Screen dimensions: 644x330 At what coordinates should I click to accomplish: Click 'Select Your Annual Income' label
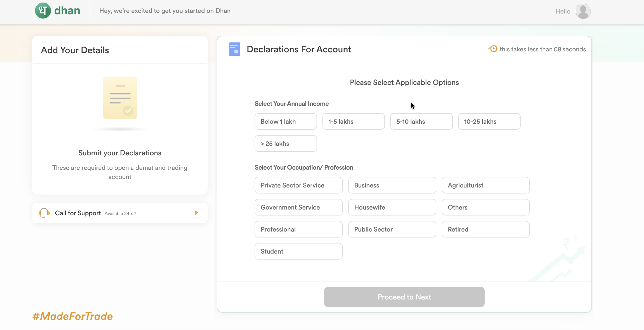292,104
